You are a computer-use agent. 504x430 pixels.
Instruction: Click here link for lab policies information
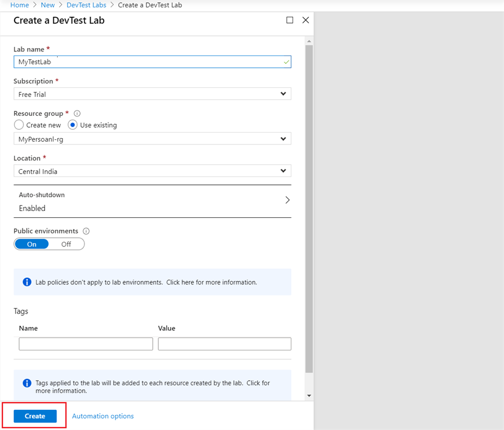(x=180, y=282)
